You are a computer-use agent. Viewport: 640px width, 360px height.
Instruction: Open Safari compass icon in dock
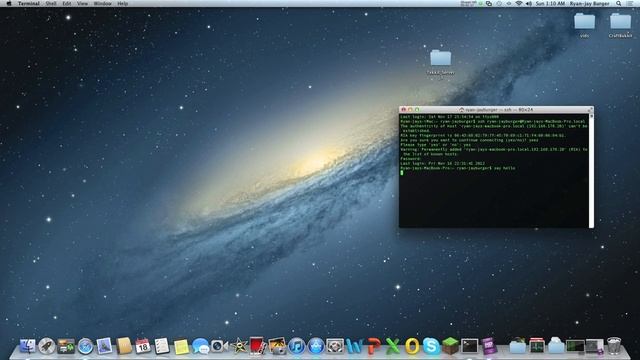[x=86, y=346]
